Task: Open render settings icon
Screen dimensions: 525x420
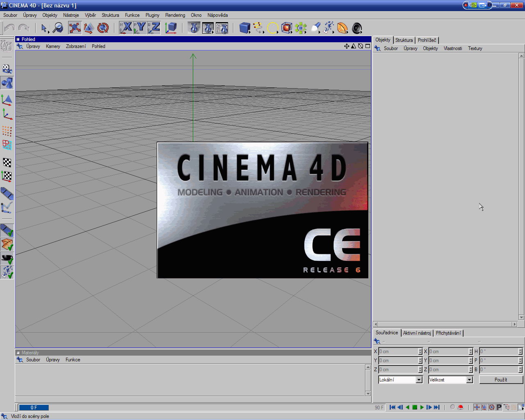Action: click(222, 28)
